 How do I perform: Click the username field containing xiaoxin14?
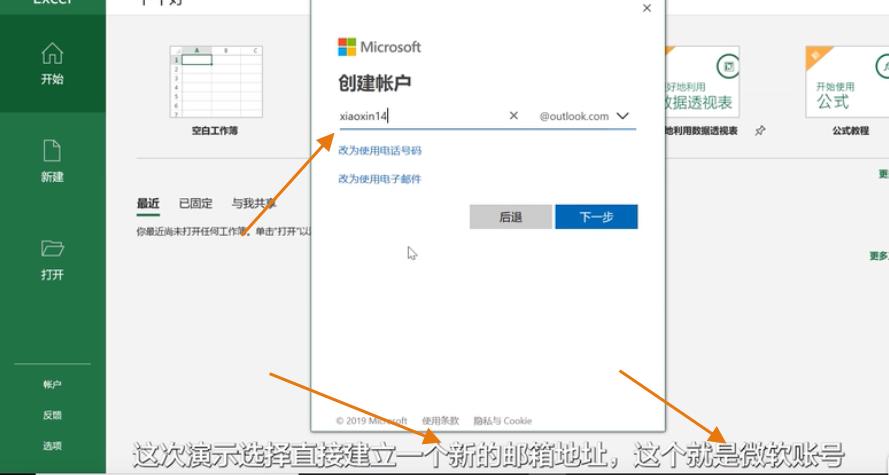(x=420, y=116)
